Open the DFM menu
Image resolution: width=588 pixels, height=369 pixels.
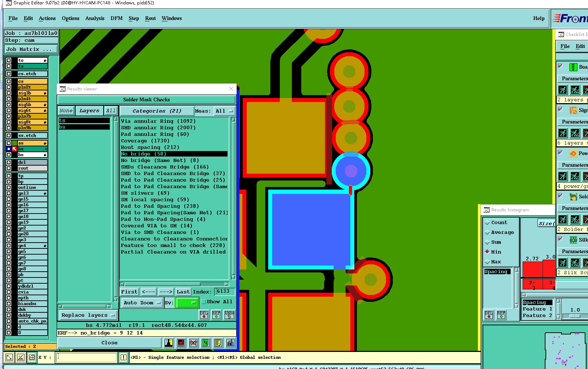(117, 19)
